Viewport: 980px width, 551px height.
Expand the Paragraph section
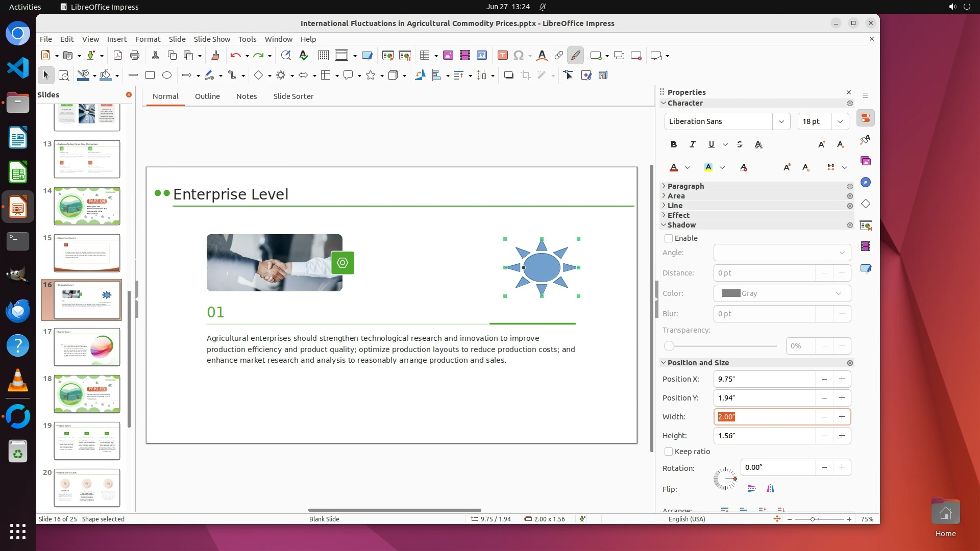pyautogui.click(x=685, y=186)
